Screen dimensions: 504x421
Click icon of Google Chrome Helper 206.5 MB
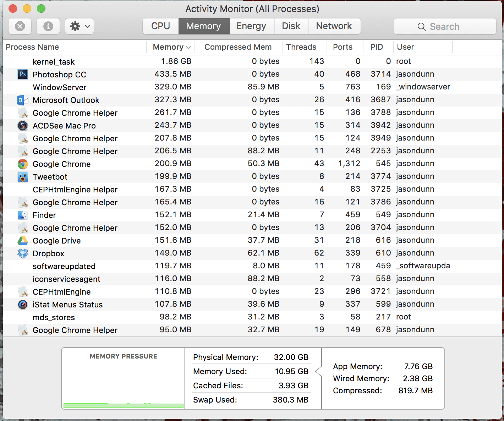23,151
